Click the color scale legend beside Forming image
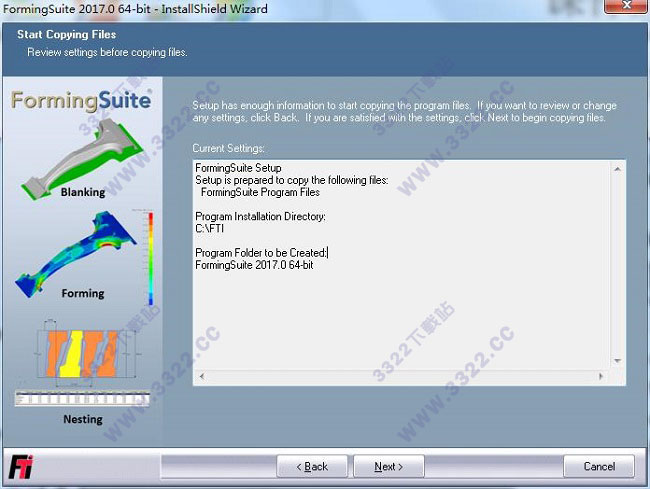 (x=150, y=258)
